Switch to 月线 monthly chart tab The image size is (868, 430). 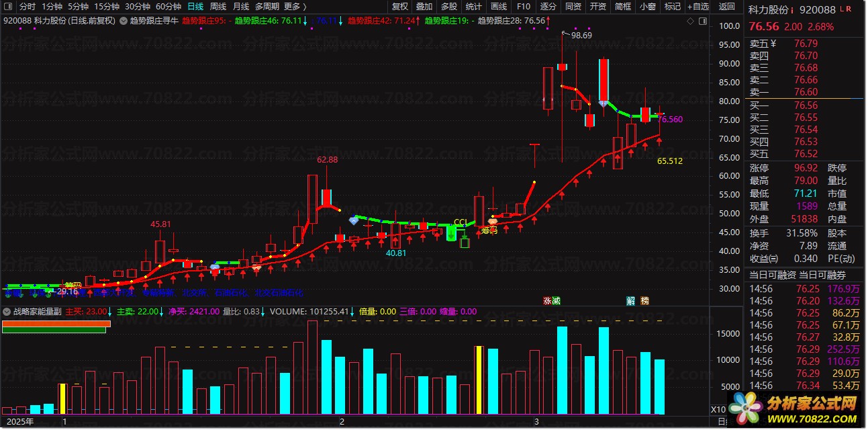pyautogui.click(x=240, y=7)
